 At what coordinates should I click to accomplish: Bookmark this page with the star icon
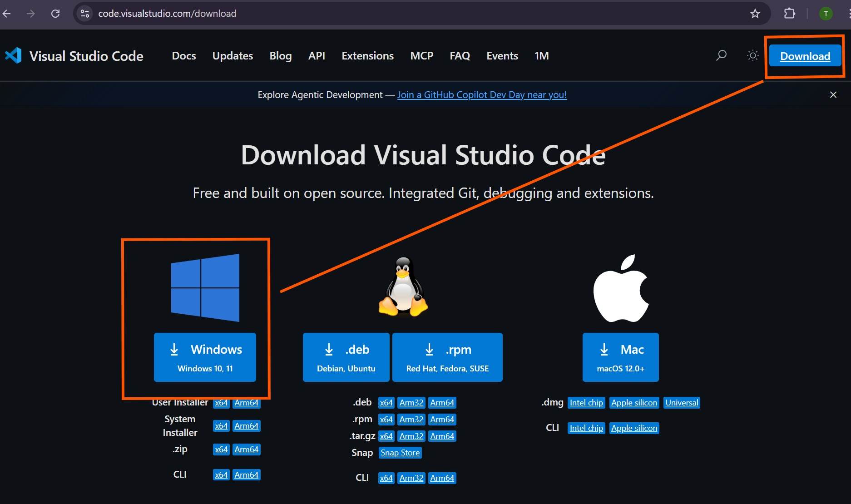pyautogui.click(x=755, y=14)
